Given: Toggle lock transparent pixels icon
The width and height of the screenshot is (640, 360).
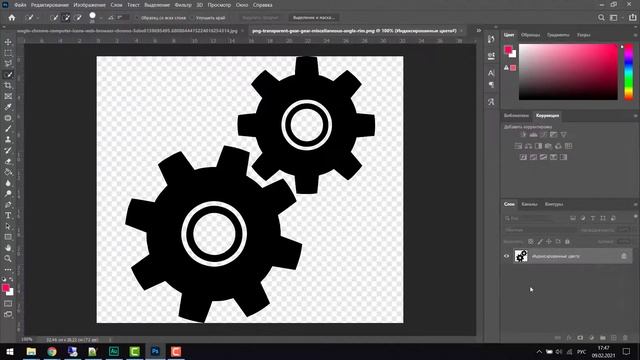Looking at the screenshot, I should [530, 242].
